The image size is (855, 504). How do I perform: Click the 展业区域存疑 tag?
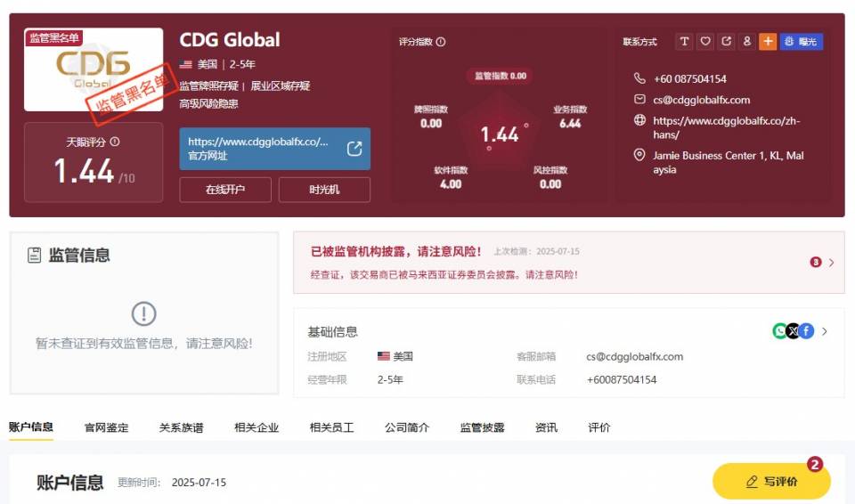click(x=281, y=85)
